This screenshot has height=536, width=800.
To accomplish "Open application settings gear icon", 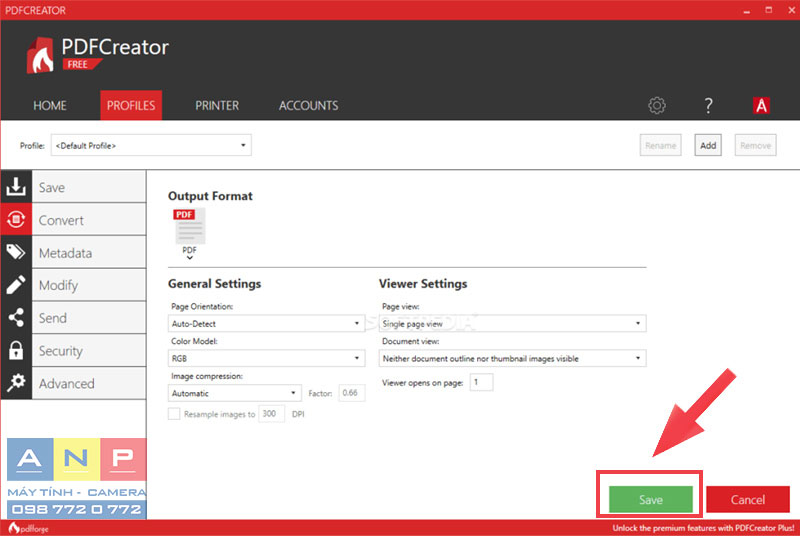I will click(657, 106).
